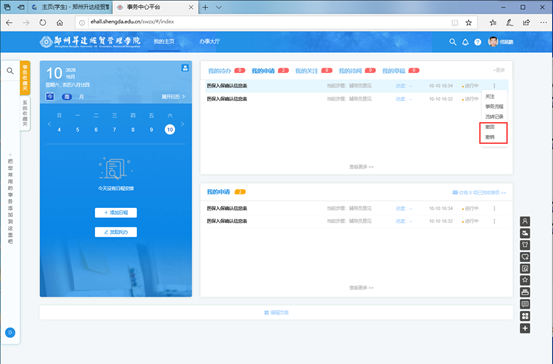Click the people icon on calendar card

[185, 68]
